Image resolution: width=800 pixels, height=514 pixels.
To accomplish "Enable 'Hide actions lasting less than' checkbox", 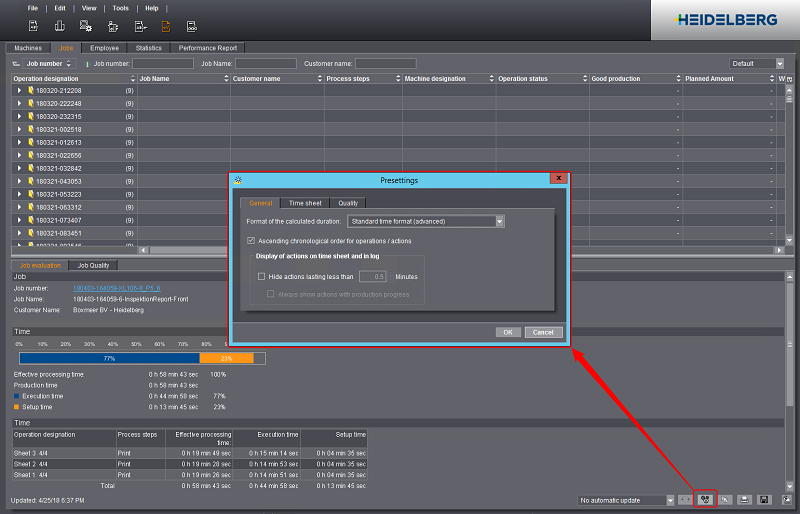I will click(262, 277).
